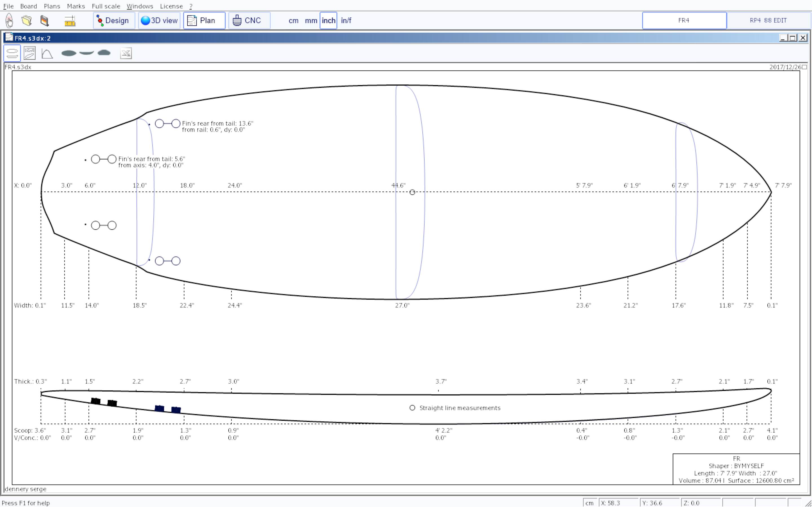Show the slice cross-section template

(x=104, y=53)
